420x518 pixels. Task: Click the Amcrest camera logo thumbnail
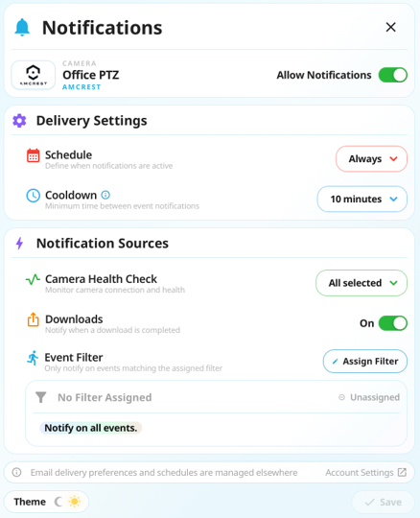(33, 75)
